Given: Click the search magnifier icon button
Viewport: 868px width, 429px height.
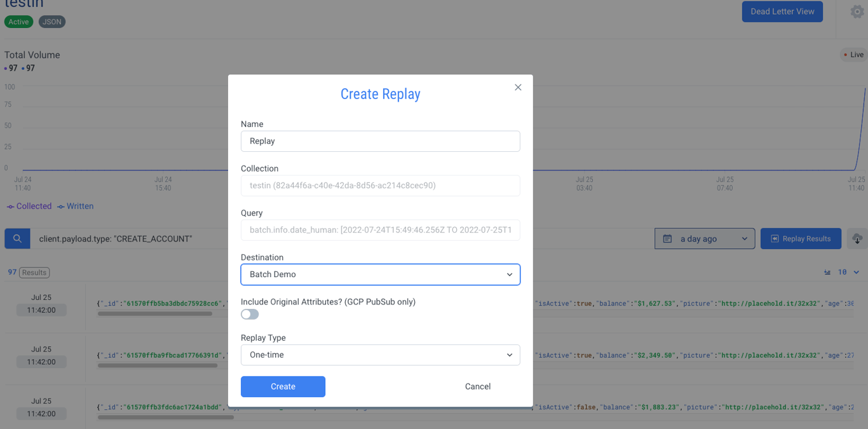Looking at the screenshot, I should click(17, 239).
